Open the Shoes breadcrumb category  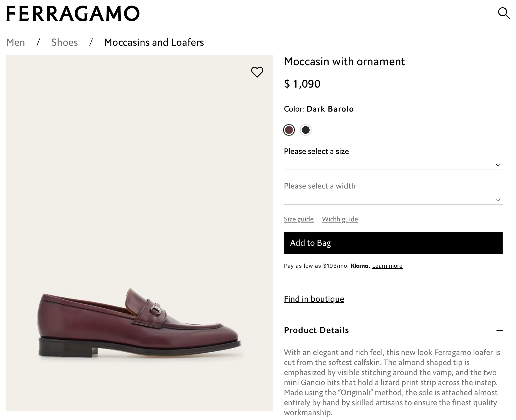(64, 42)
